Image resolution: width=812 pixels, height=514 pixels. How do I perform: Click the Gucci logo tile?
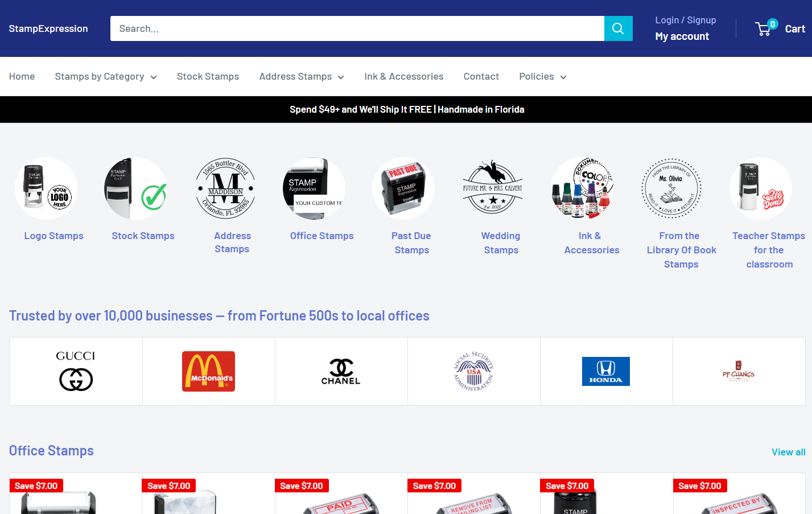(x=76, y=371)
